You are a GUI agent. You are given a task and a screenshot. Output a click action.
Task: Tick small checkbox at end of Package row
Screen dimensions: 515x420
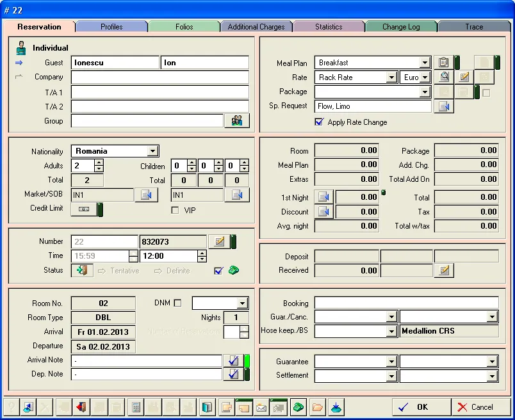point(486,93)
